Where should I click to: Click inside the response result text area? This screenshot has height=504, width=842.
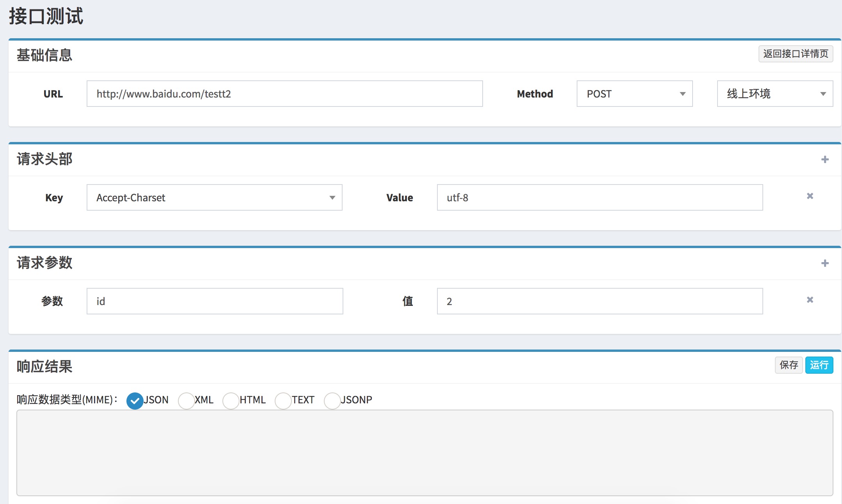[x=425, y=453]
